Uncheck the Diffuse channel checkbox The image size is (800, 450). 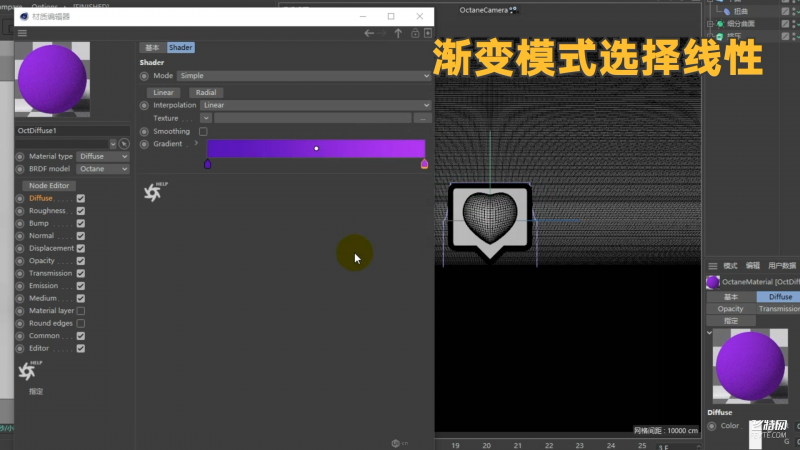click(81, 198)
